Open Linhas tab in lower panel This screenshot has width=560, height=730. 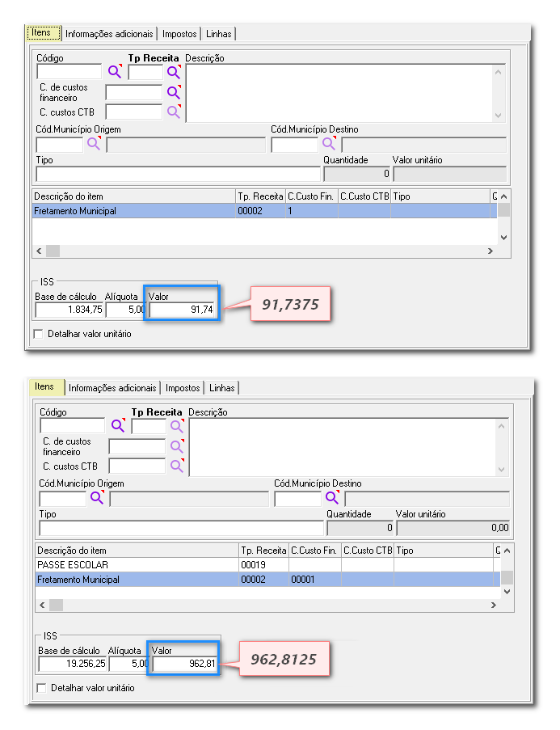tap(222, 388)
